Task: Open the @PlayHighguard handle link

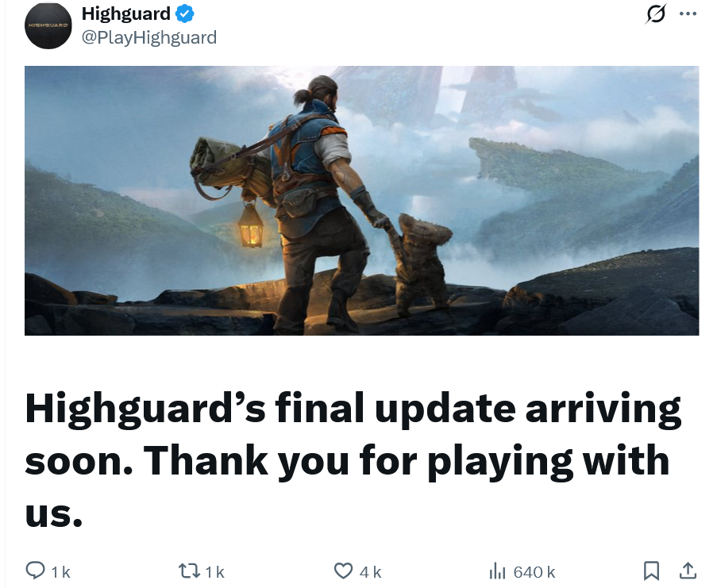Action: pos(149,37)
